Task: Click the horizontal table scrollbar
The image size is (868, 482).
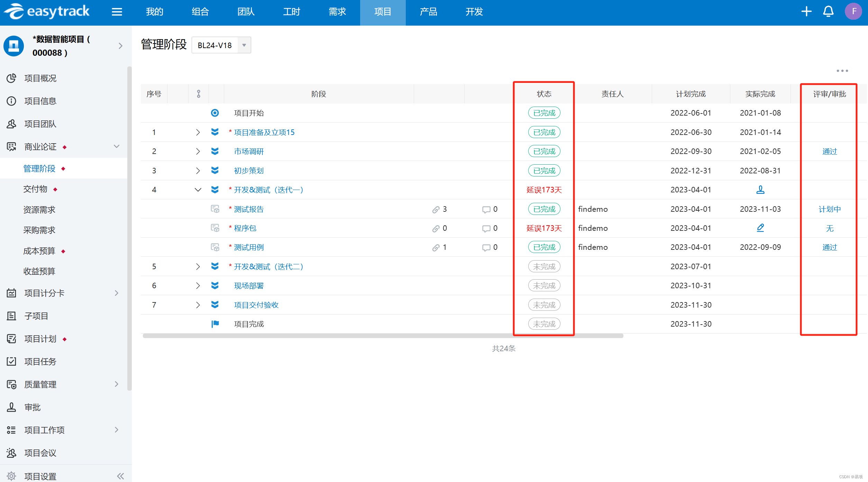Action: point(383,336)
